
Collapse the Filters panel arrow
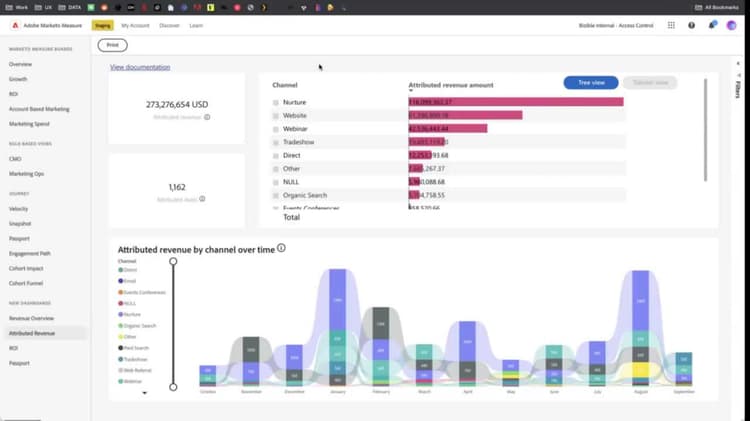(738, 64)
